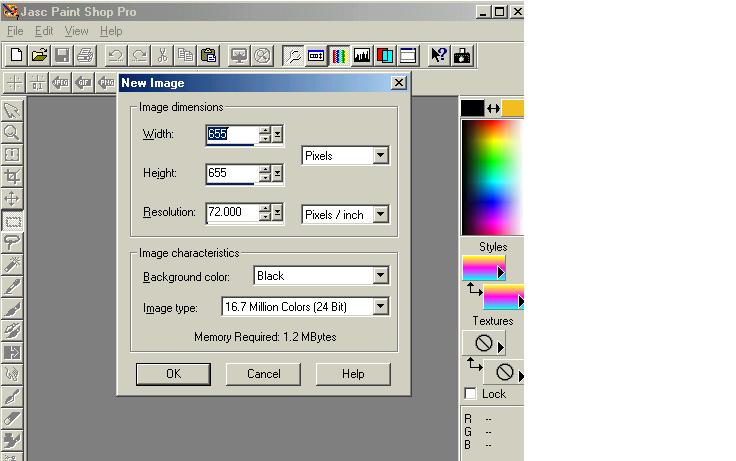
Task: Pick a color from the rainbow palette
Action: click(492, 175)
